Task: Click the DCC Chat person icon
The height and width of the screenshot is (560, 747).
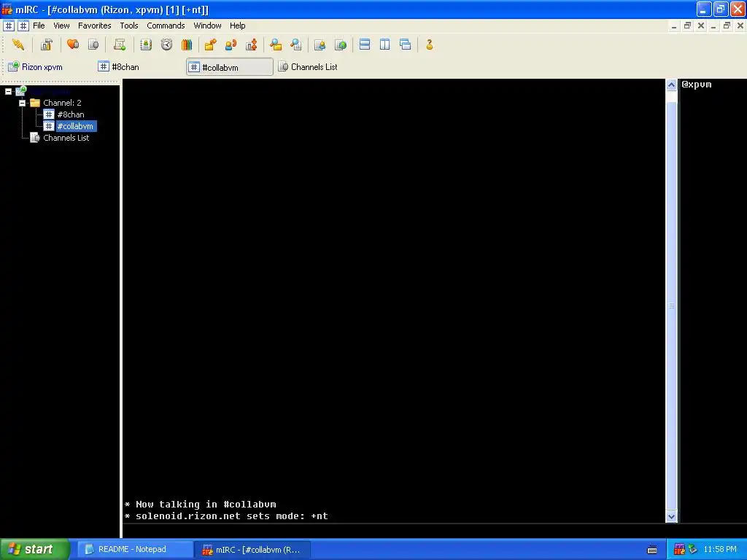Action: 231,44
